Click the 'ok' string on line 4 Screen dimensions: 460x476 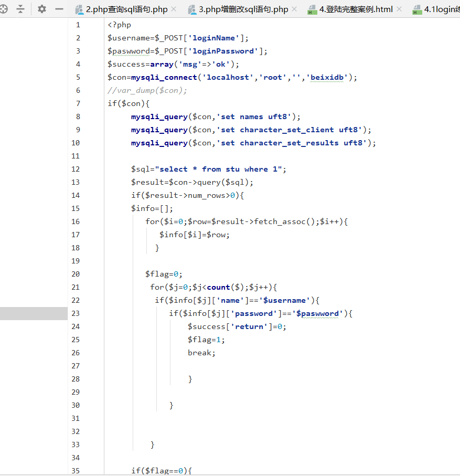tap(221, 65)
